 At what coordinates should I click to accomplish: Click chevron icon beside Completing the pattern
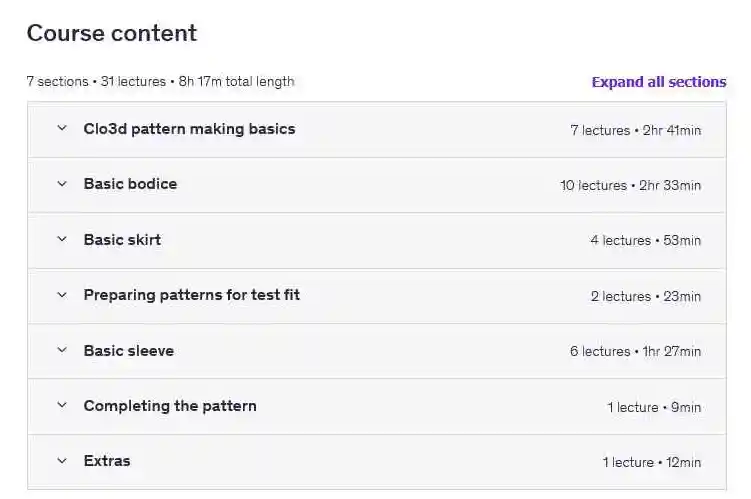point(62,406)
